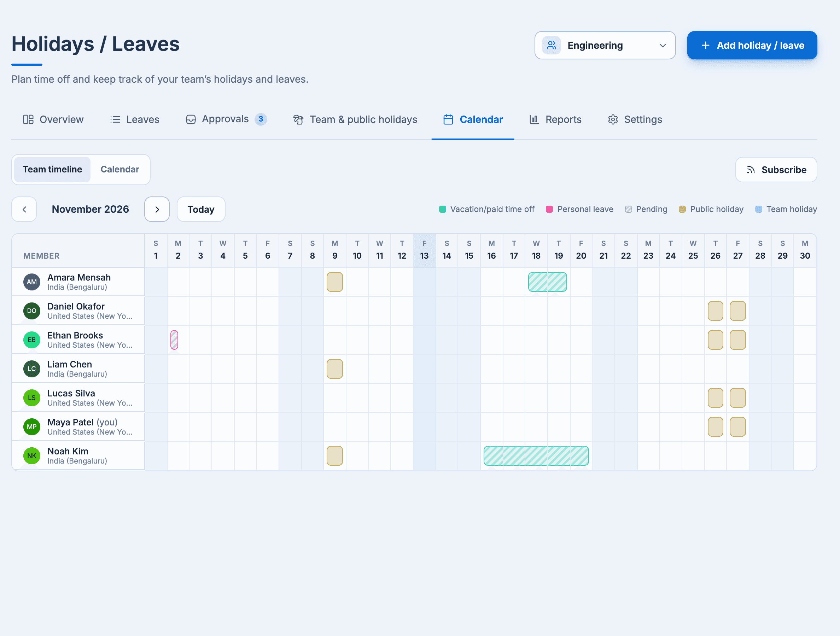Open the Settings tab
Screen dimensions: 840x636
[x=635, y=119]
